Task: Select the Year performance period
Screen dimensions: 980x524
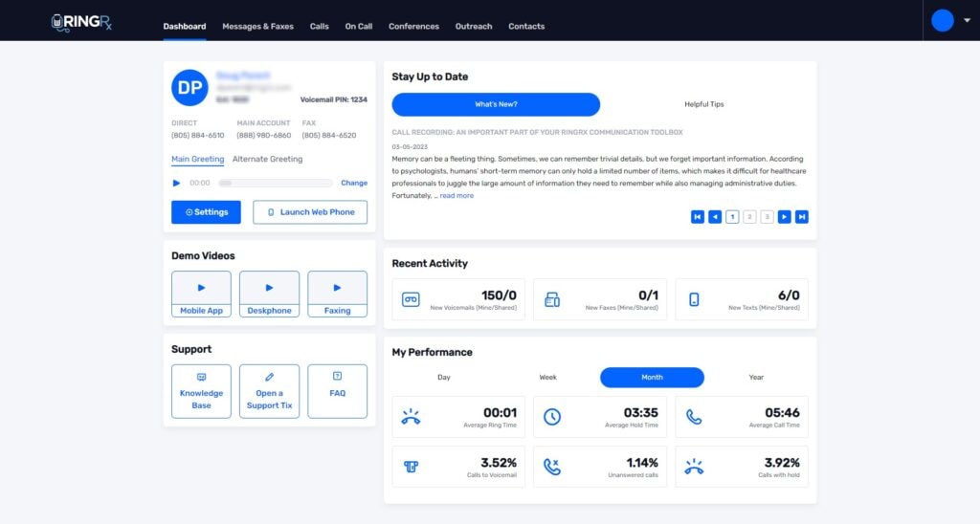Action: coord(756,378)
